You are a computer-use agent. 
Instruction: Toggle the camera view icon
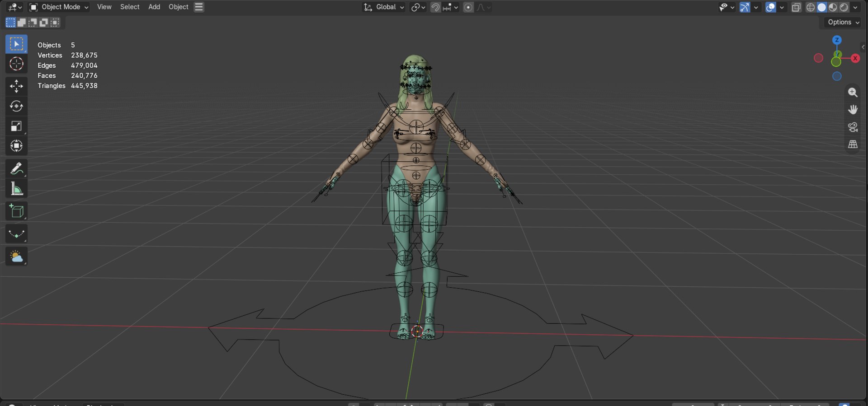pos(853,127)
